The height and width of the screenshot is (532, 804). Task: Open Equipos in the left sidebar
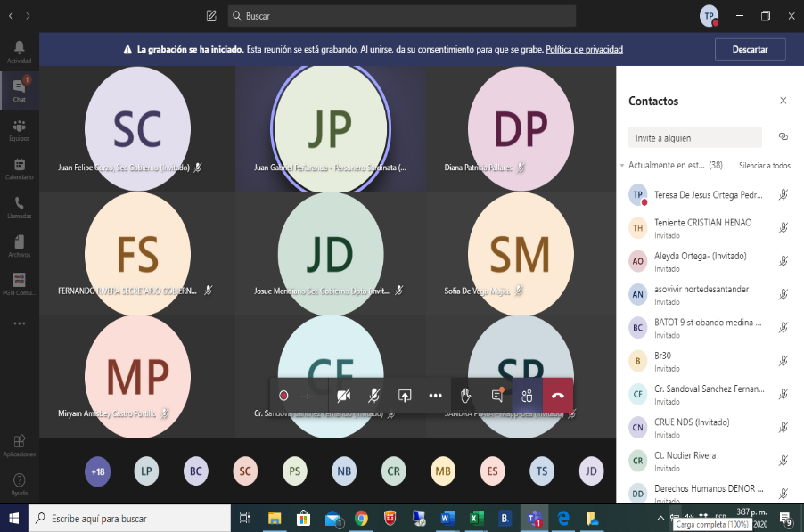pos(19,129)
